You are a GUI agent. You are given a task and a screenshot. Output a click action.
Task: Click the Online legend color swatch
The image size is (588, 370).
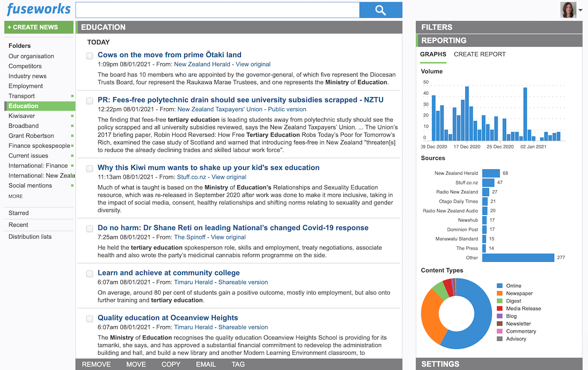pos(500,286)
